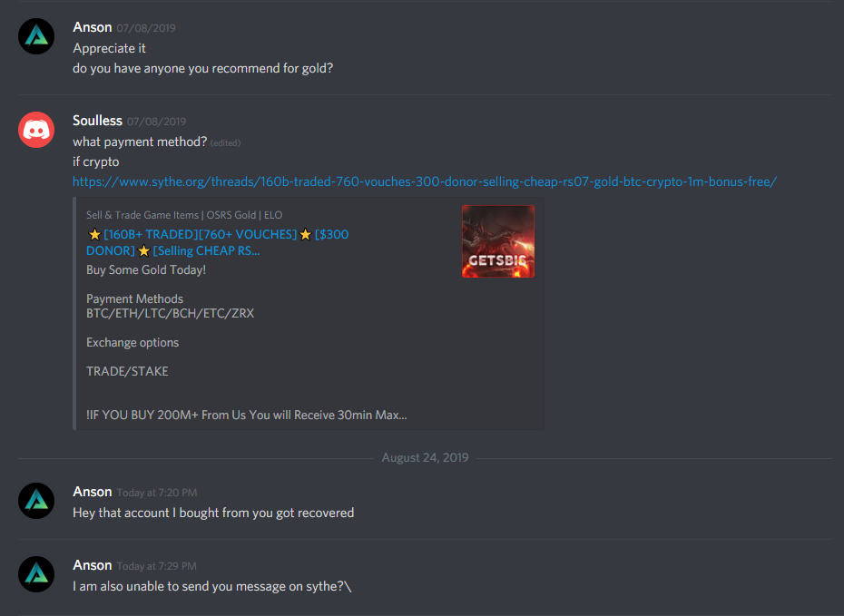Click Anson username at 7:20 PM message
Screen dimensions: 844x616
[x=93, y=492]
